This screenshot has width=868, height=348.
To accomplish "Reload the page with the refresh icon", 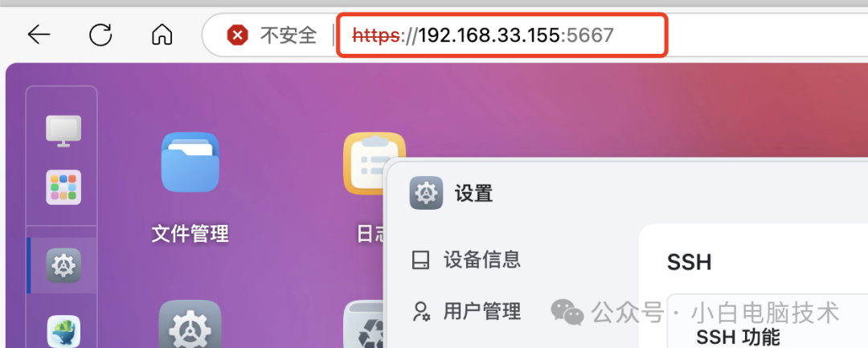I will pyautogui.click(x=100, y=35).
